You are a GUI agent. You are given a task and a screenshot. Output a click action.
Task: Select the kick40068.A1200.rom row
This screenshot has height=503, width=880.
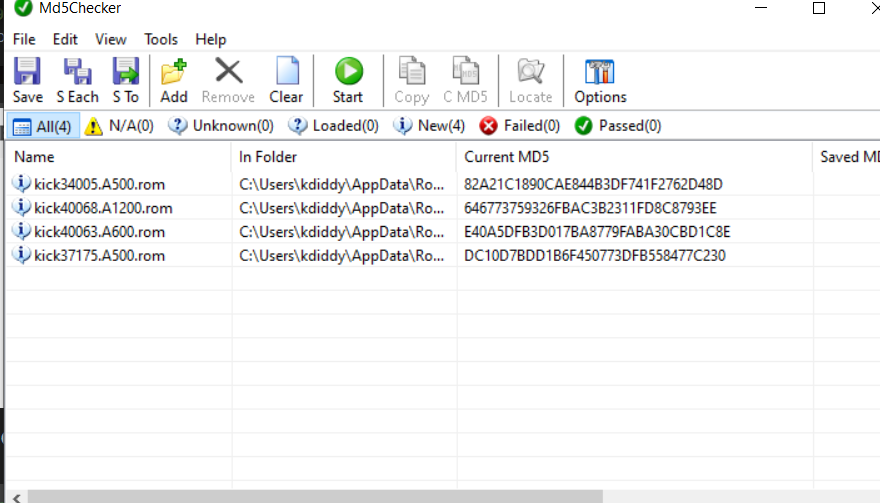point(103,208)
